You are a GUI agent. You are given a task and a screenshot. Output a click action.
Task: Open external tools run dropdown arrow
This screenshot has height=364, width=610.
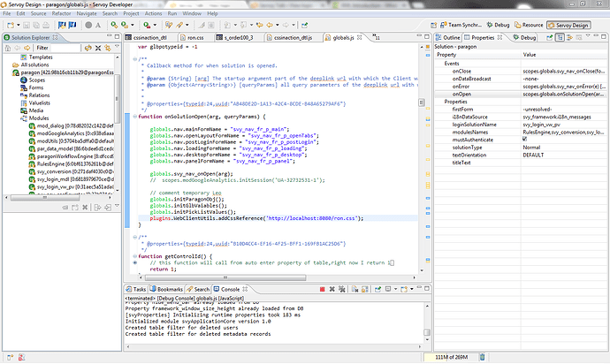(155, 26)
